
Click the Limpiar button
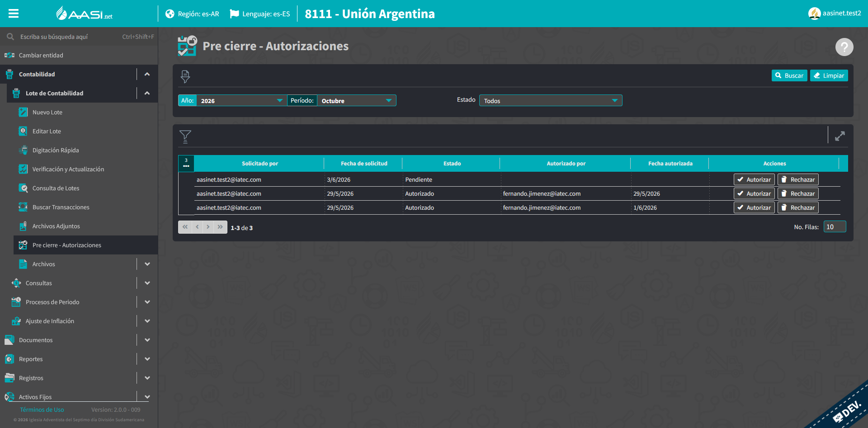(829, 75)
